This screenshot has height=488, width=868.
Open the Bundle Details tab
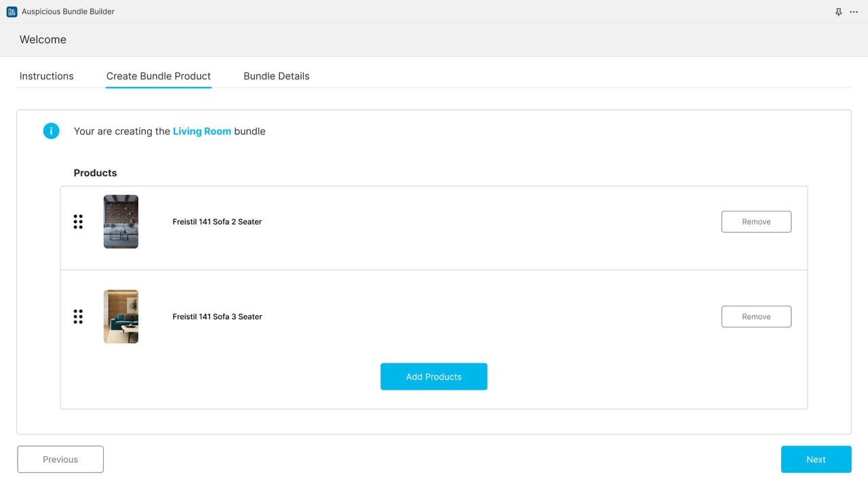tap(277, 76)
